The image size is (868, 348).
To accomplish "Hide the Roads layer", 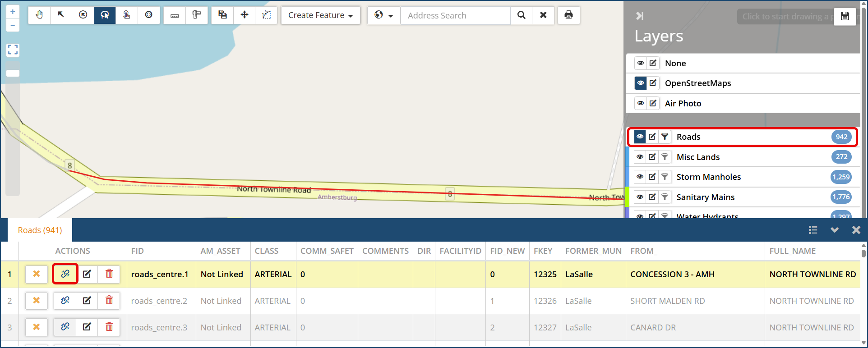I will click(640, 137).
